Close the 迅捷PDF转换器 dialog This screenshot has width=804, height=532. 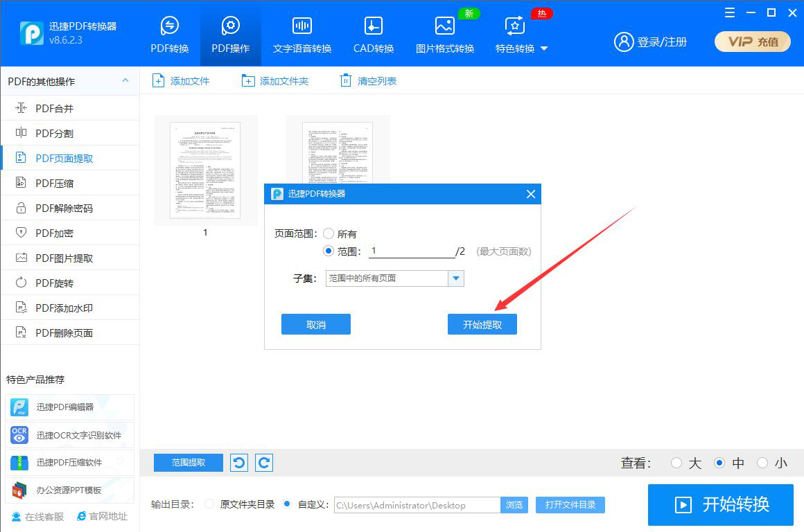pos(531,194)
